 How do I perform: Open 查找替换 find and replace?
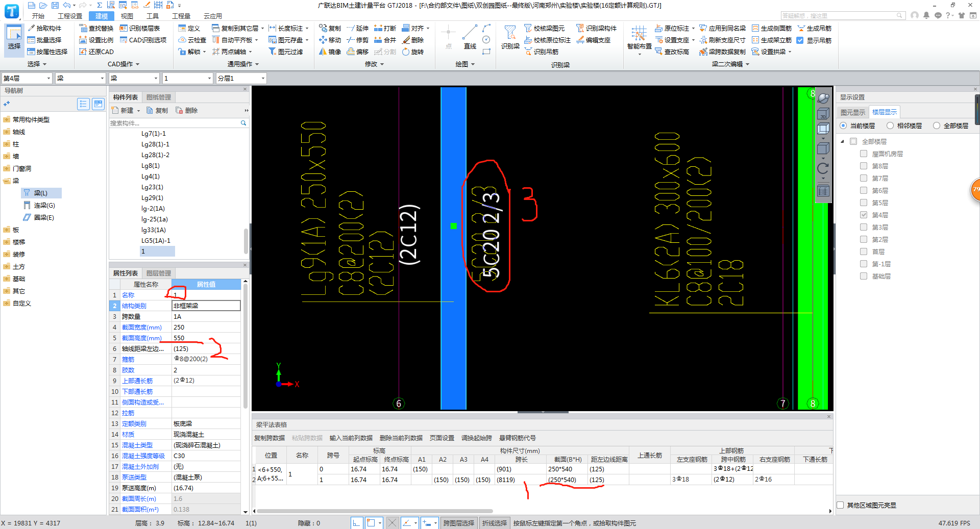tap(96, 28)
